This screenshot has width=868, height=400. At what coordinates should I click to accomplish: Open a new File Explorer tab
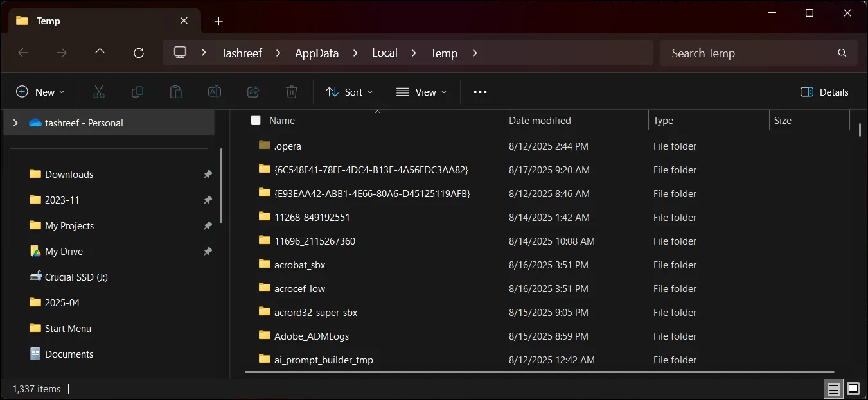[x=218, y=21]
